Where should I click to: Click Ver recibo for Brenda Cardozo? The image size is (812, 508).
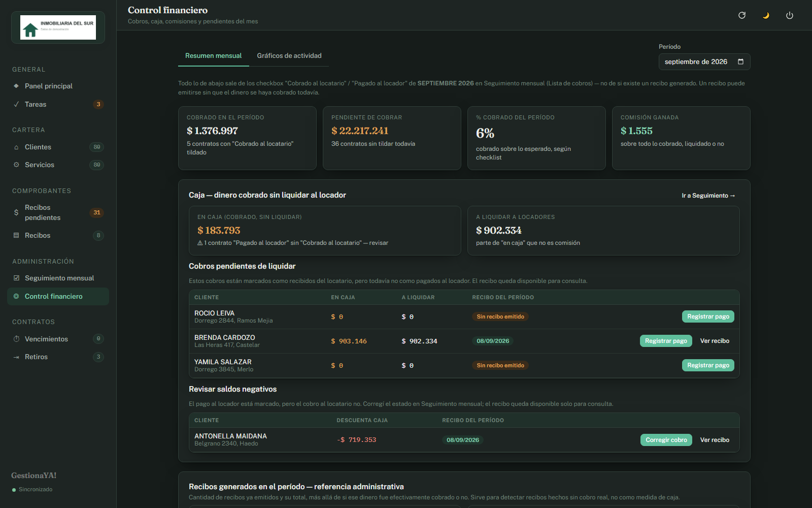coord(715,341)
